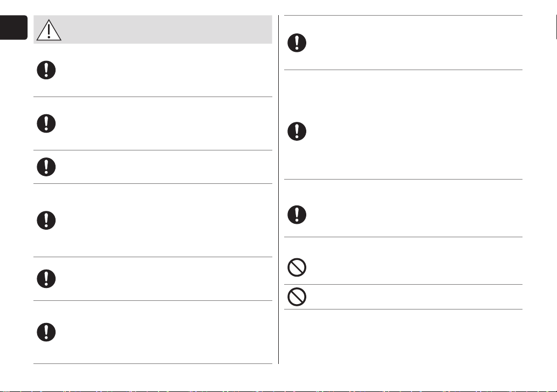This screenshot has height=392, width=557.
Task: Click the fourth mandatory exclamation icon, left column
Action: (46, 220)
